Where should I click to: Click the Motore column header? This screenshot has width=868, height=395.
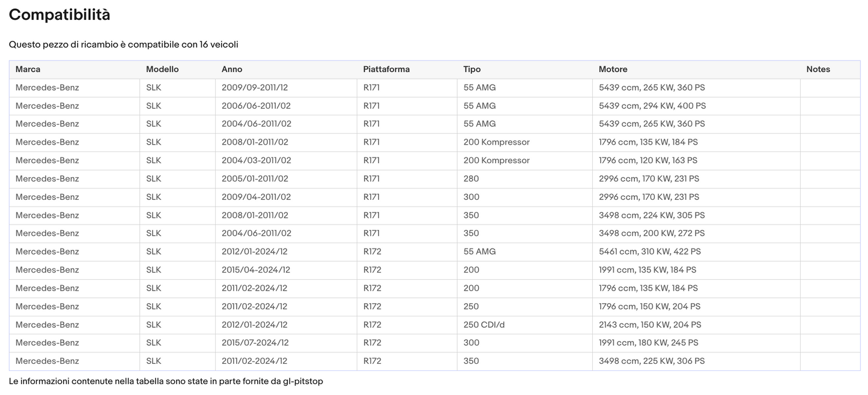click(613, 70)
